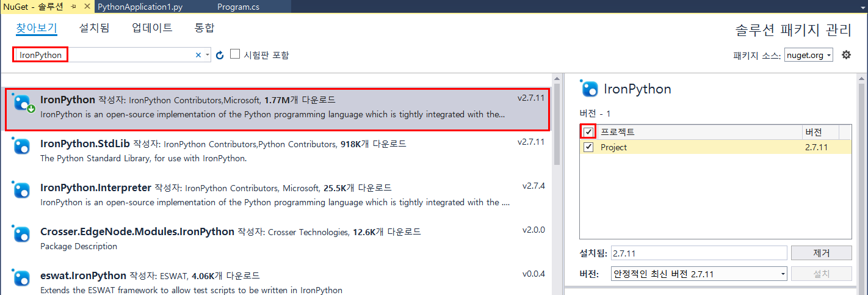Click the 솔루션 패키지 관리 heading

[x=794, y=29]
